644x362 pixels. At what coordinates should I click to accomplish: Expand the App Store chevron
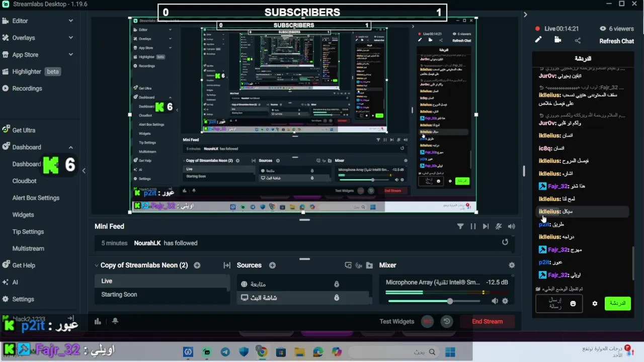pyautogui.click(x=71, y=55)
